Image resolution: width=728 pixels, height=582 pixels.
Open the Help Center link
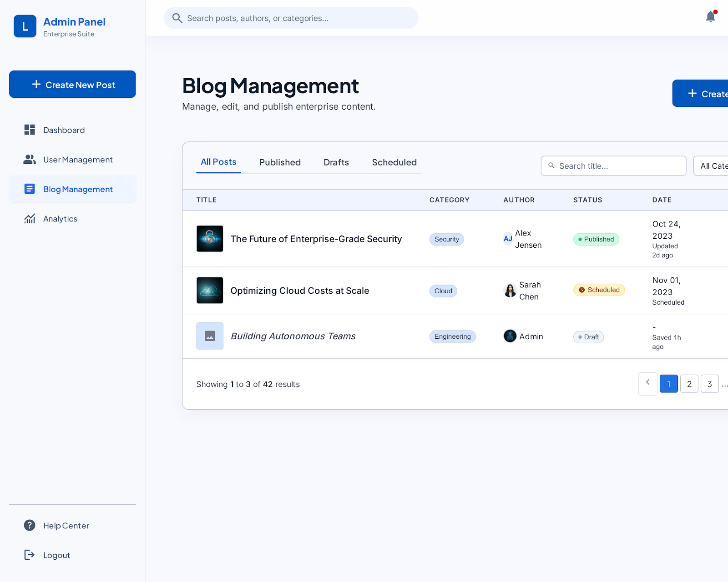[73, 526]
